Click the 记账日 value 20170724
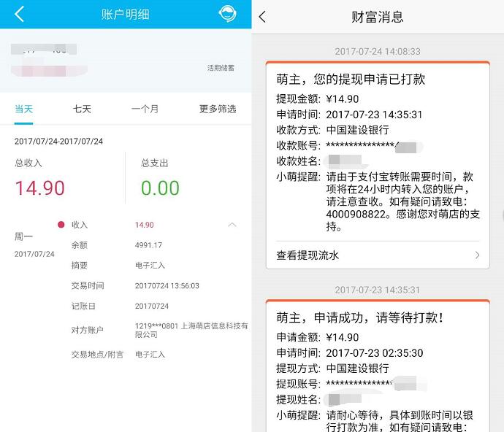This screenshot has height=432, width=504. click(x=152, y=306)
